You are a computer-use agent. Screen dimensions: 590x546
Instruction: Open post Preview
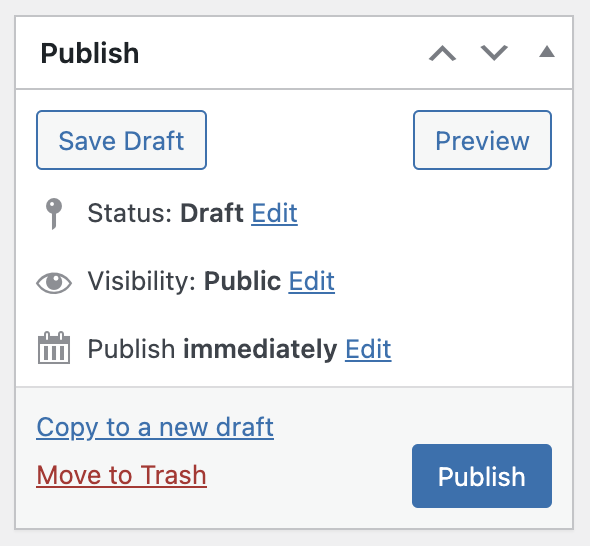click(x=482, y=140)
